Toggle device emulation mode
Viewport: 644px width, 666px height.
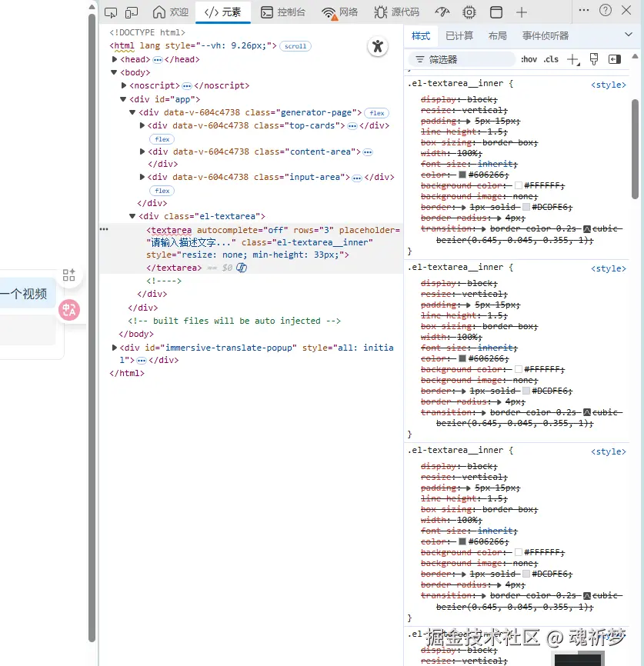tap(132, 12)
